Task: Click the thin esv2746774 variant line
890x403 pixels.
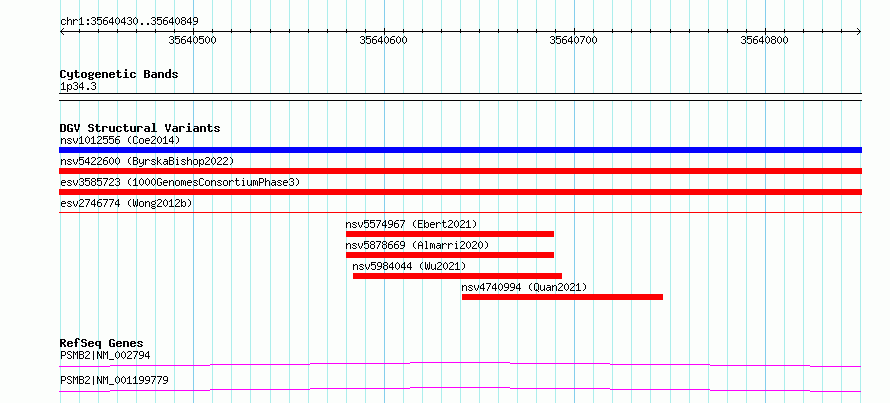Action: pos(460,212)
